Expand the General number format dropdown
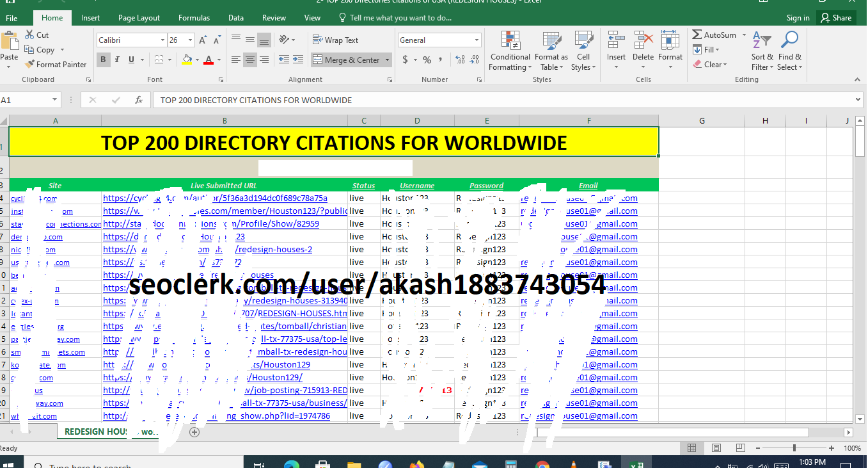The height and width of the screenshot is (468, 868). (477, 40)
